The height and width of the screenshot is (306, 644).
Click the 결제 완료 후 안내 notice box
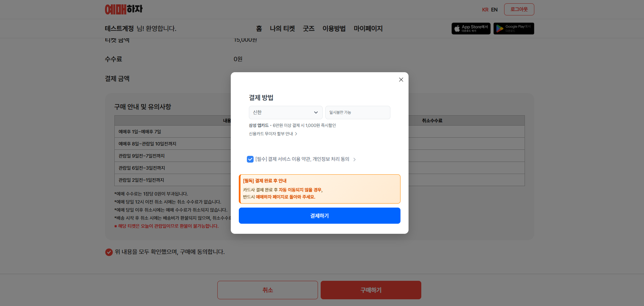[x=319, y=189]
